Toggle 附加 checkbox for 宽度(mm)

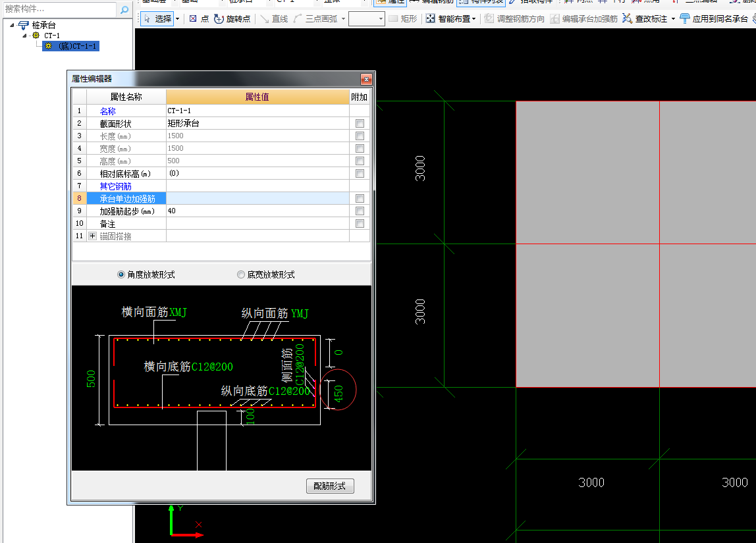click(360, 148)
